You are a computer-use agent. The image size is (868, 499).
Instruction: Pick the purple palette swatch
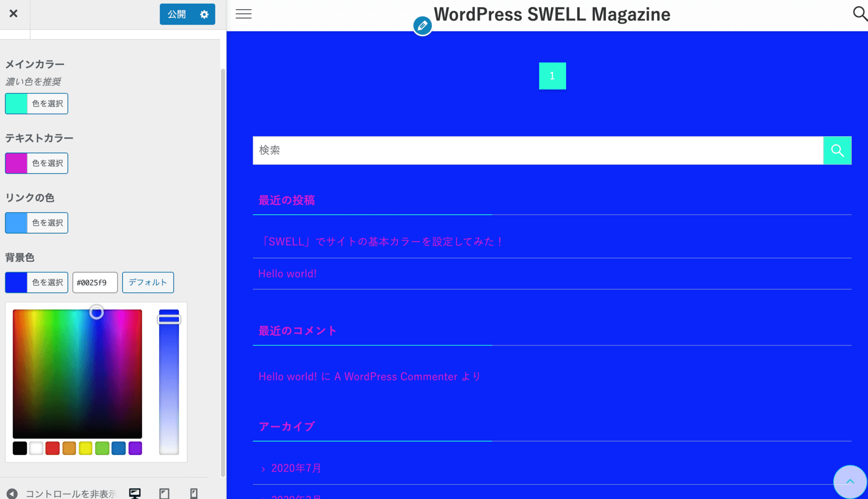pyautogui.click(x=135, y=448)
